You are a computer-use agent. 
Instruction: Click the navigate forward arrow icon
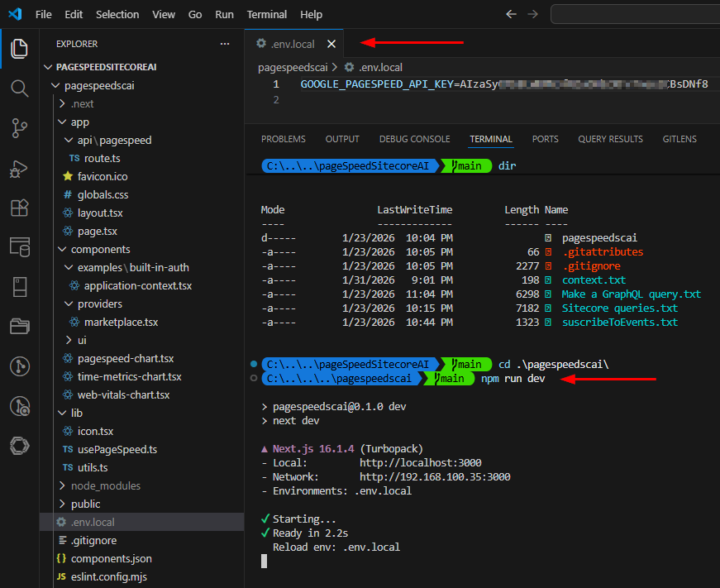(532, 14)
